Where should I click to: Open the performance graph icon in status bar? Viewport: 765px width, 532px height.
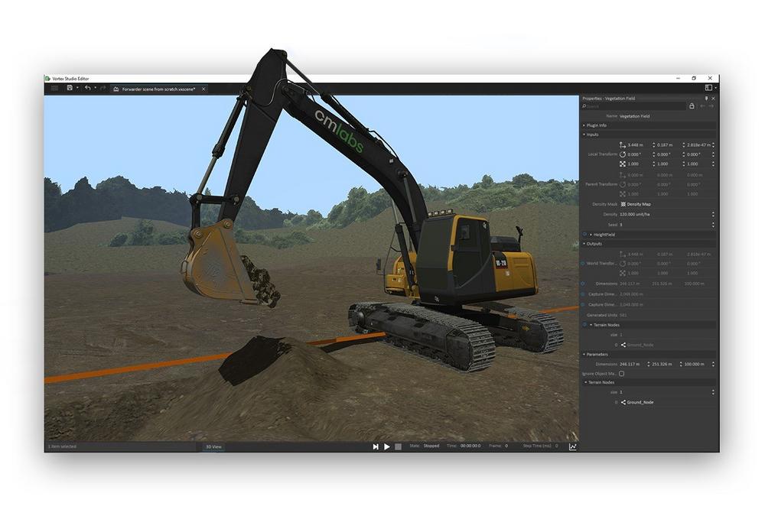pos(573,447)
